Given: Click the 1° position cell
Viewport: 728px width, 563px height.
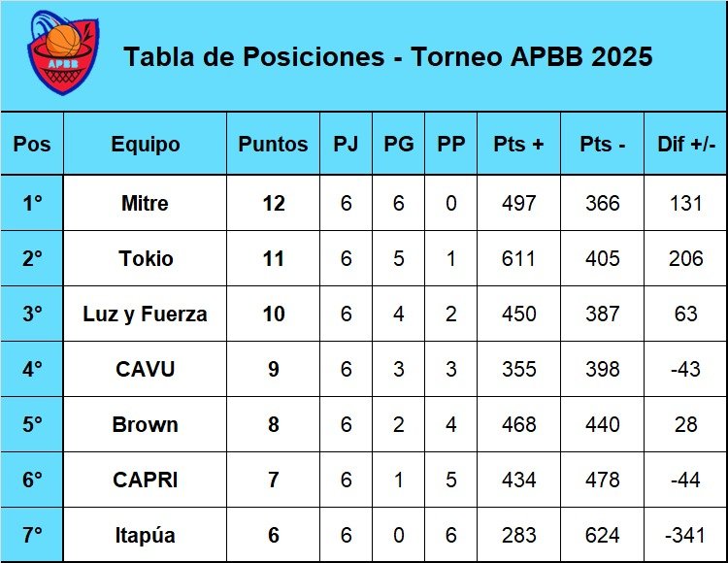Looking at the screenshot, I should click(32, 204).
